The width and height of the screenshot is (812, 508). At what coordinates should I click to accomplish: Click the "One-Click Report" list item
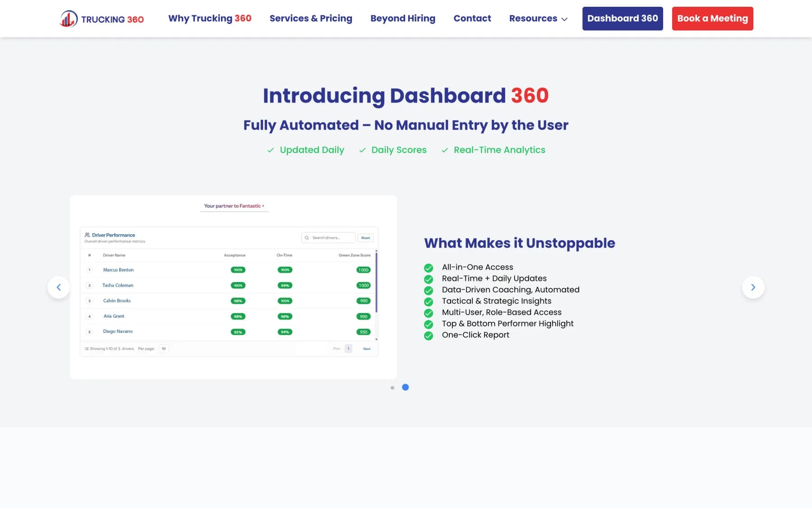tap(475, 335)
